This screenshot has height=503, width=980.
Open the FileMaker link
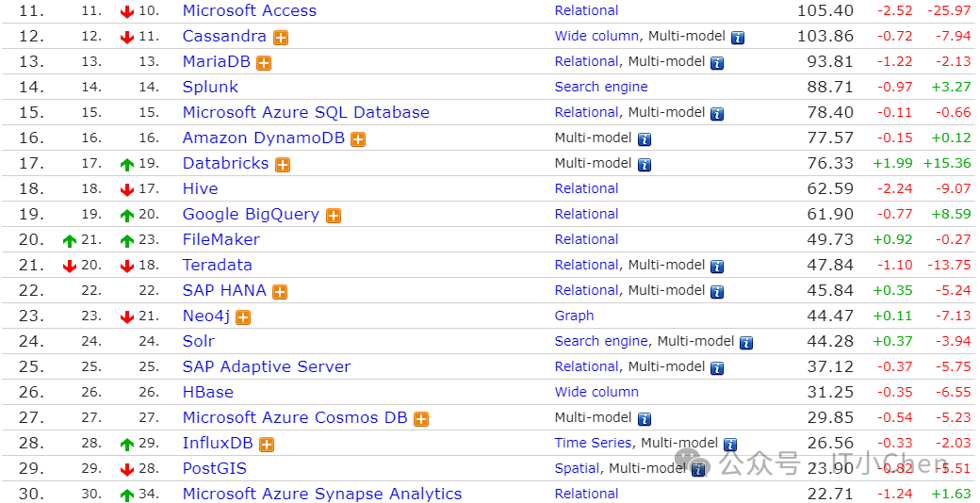point(221,239)
